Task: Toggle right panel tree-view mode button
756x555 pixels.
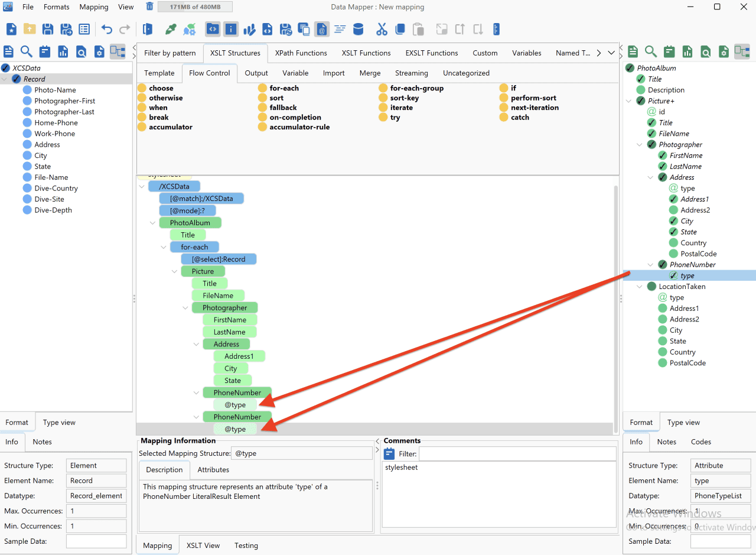Action: coord(742,51)
